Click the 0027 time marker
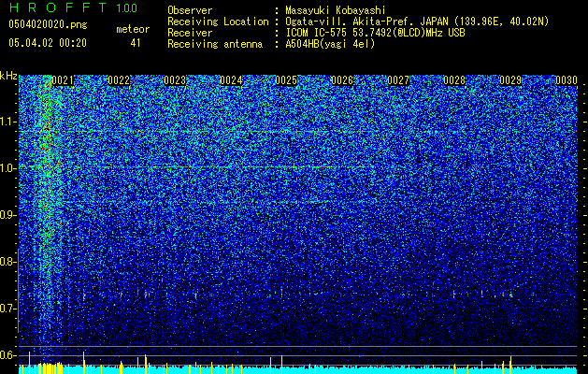 [398, 80]
